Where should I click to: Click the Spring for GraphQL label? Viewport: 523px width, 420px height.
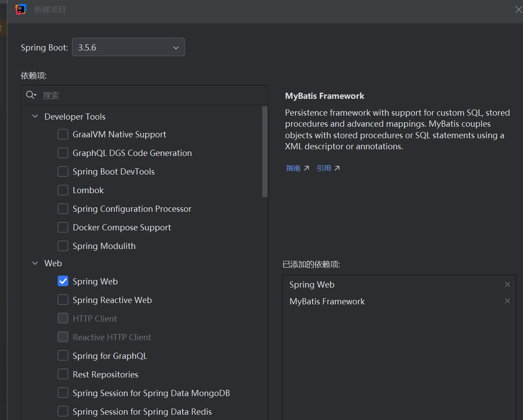(110, 356)
